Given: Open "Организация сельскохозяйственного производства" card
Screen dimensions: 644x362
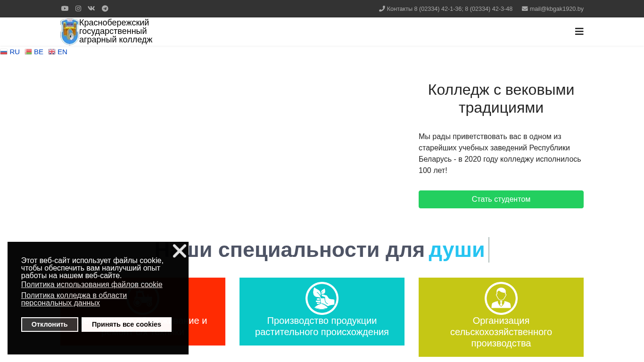Looking at the screenshot, I should 501,317.
